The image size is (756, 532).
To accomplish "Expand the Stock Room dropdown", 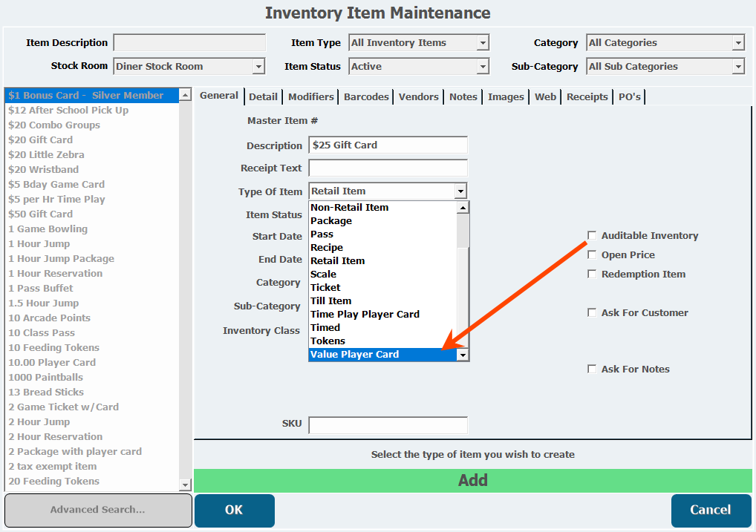I will [x=258, y=67].
